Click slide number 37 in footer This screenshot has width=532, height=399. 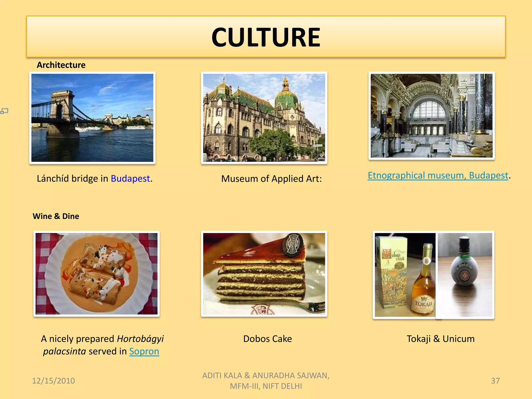point(495,381)
